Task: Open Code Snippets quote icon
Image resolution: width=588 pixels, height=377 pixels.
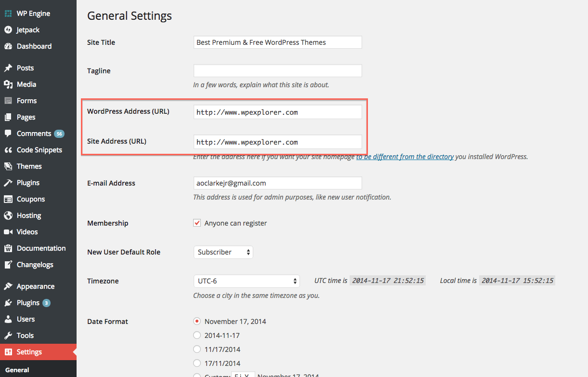Action: (8, 150)
